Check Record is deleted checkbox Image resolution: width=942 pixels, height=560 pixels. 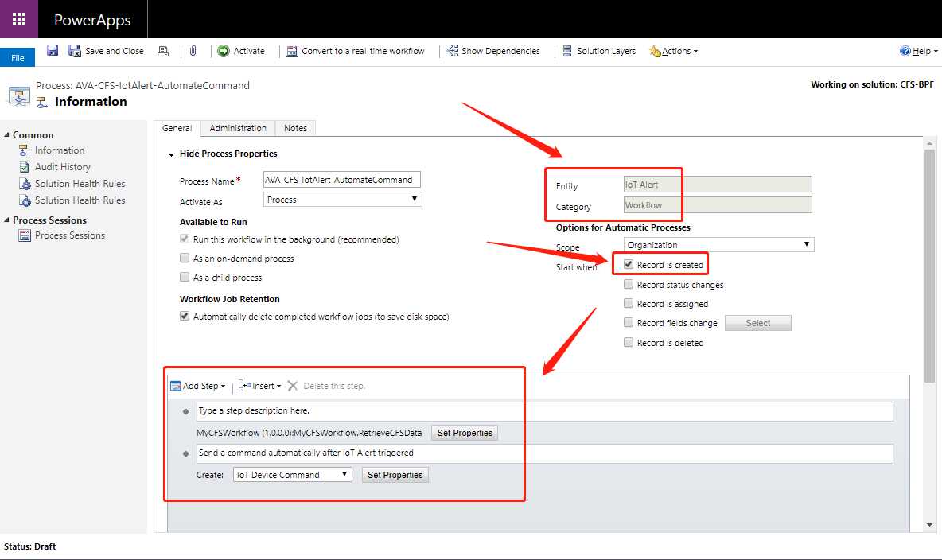tap(629, 343)
